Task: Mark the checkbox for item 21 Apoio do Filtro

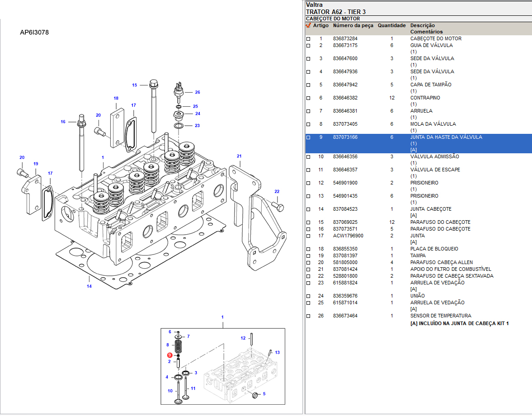Action: tap(308, 269)
